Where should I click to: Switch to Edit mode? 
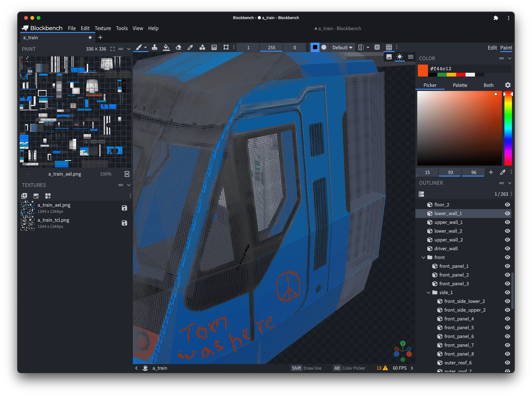492,48
